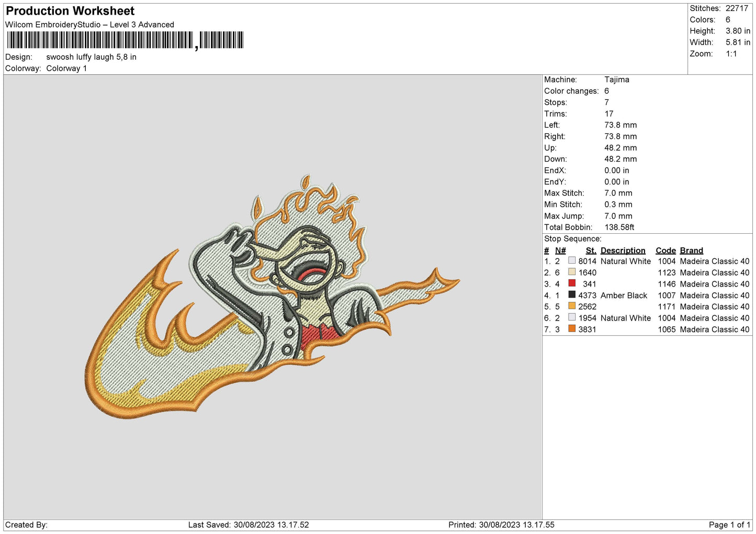Click the barcode under the worksheet title

126,40
